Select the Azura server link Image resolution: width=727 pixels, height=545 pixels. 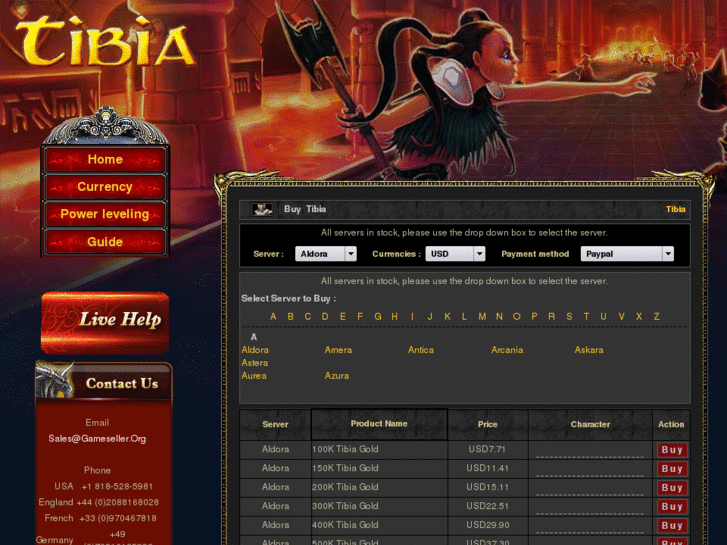point(337,376)
